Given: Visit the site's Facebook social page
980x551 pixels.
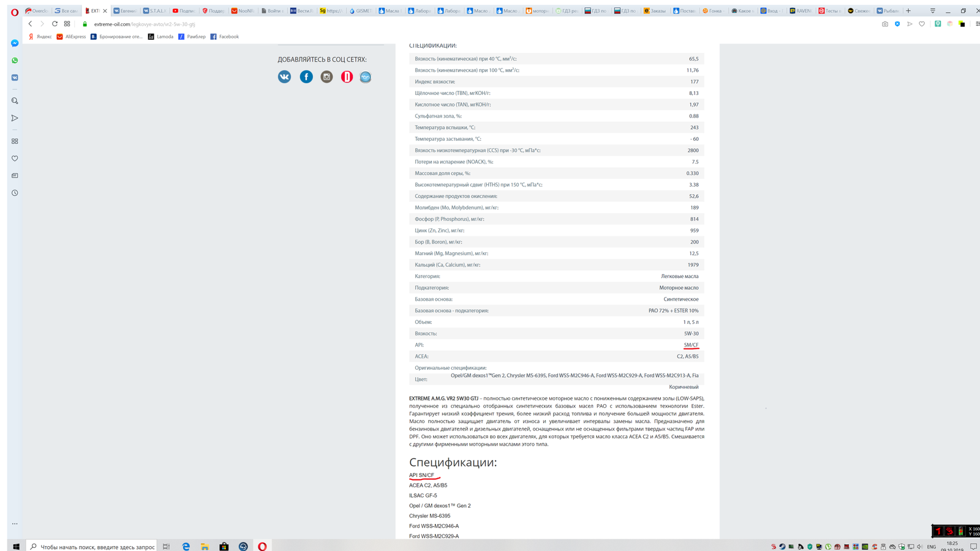Looking at the screenshot, I should point(306,77).
